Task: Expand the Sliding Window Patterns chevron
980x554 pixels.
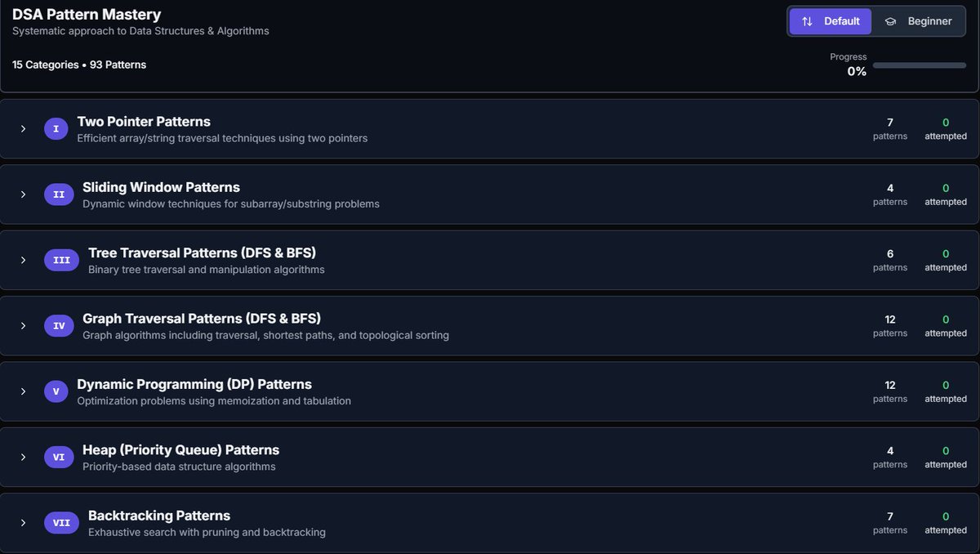Action: (24, 194)
